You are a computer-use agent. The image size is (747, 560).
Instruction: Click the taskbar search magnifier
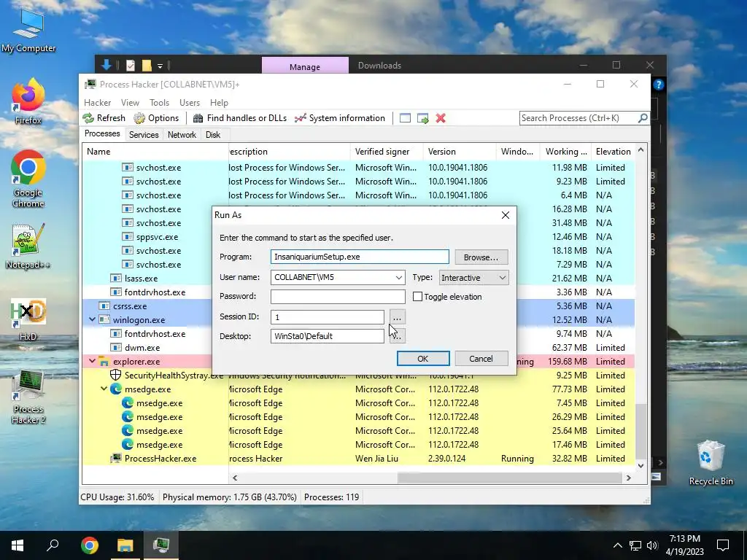tap(53, 545)
